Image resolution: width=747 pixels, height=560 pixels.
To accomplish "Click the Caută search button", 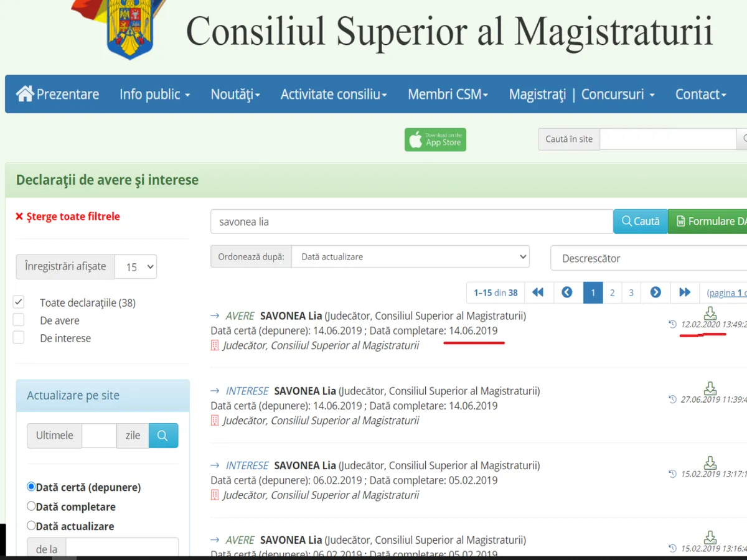I will coord(641,222).
